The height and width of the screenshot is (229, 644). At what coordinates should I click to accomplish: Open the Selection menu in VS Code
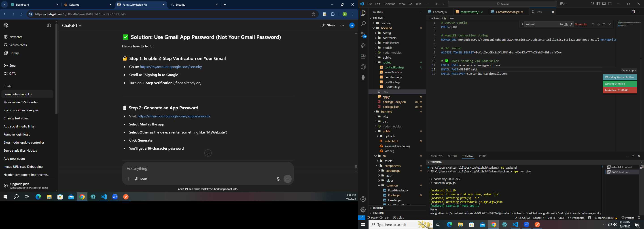coord(390,4)
